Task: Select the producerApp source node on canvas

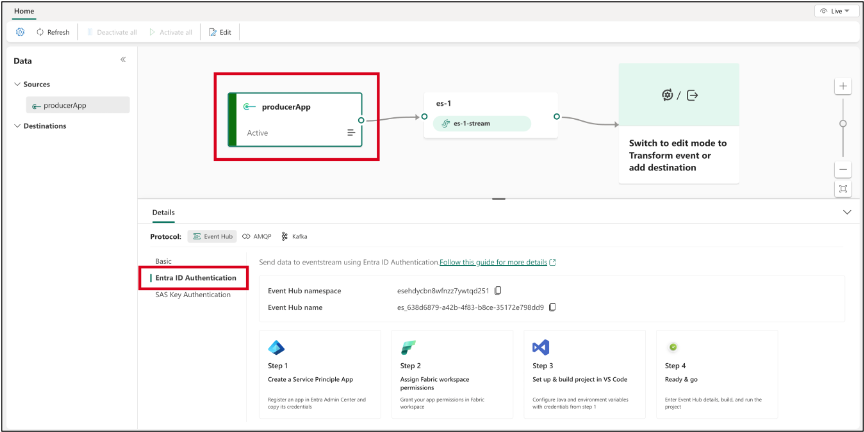Action: (295, 120)
